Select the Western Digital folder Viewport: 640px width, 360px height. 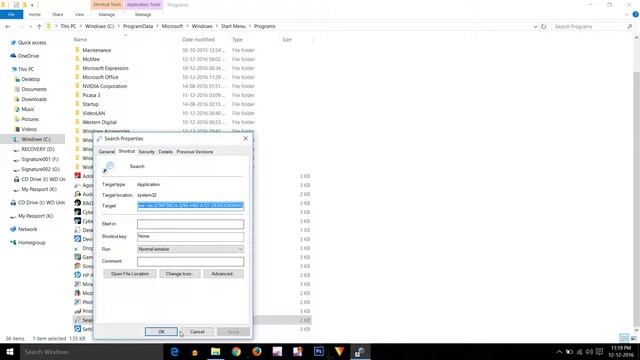99,122
